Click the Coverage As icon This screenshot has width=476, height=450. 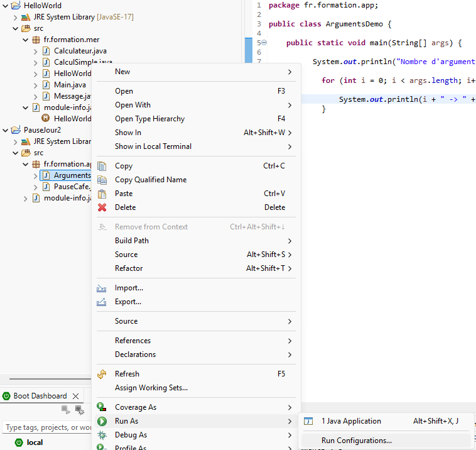[x=102, y=407]
